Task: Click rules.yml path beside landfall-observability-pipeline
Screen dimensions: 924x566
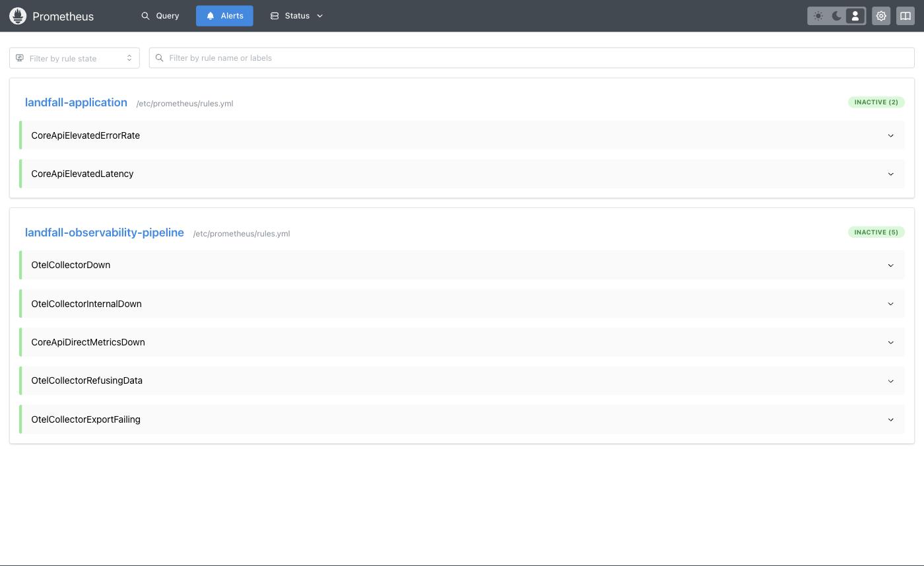Action: (x=242, y=234)
